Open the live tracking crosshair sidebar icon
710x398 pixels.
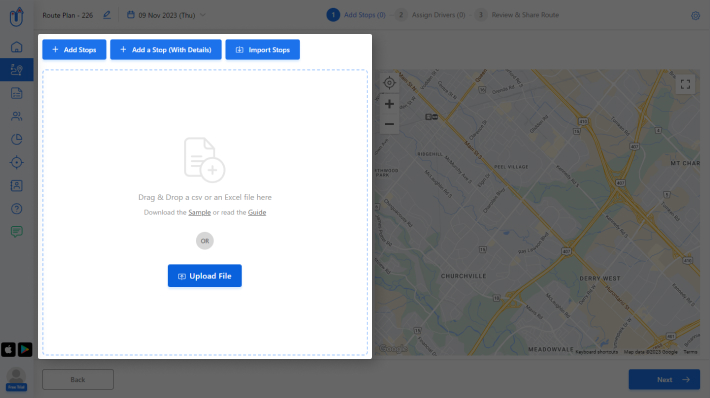pyautogui.click(x=16, y=163)
